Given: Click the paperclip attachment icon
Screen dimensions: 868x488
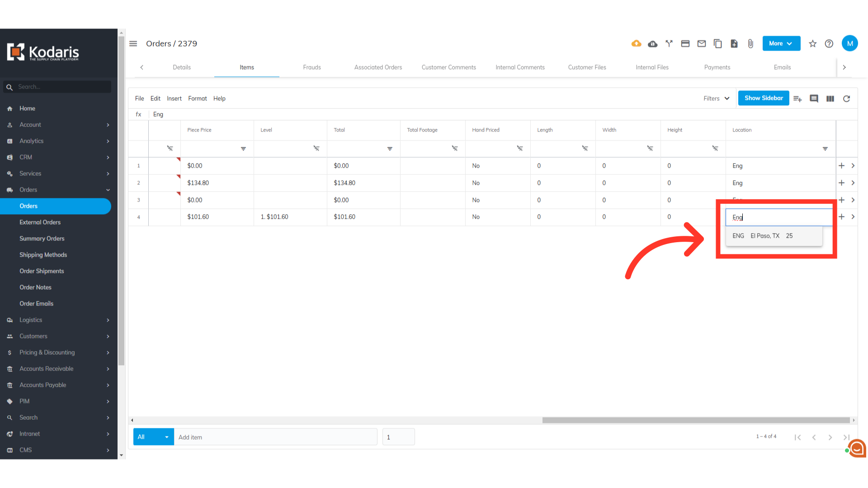Looking at the screenshot, I should coord(750,44).
